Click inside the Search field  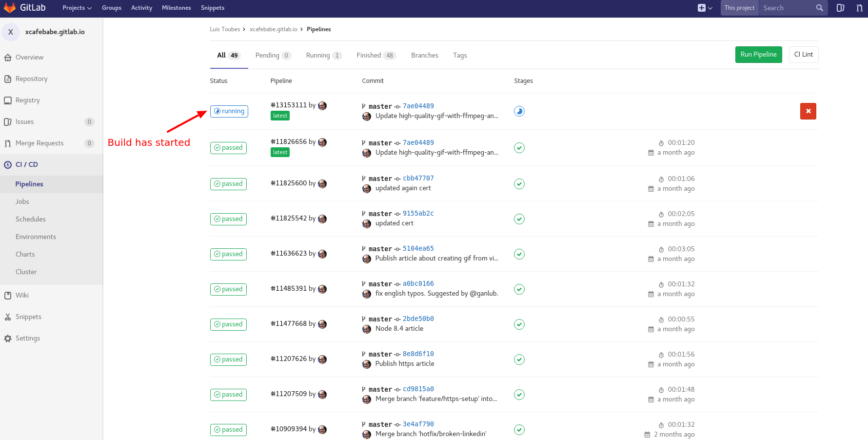(788, 8)
